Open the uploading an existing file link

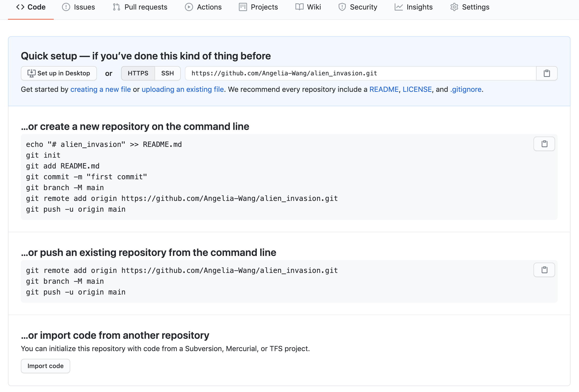[x=183, y=90]
